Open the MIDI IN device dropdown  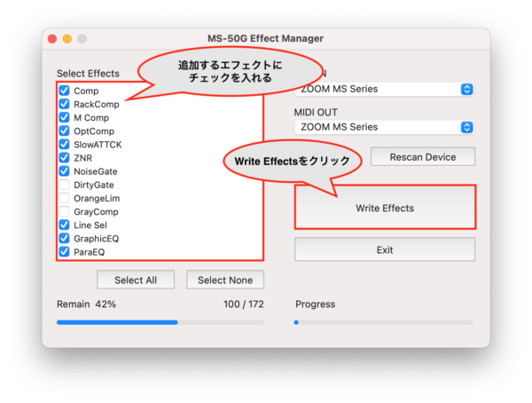point(384,90)
